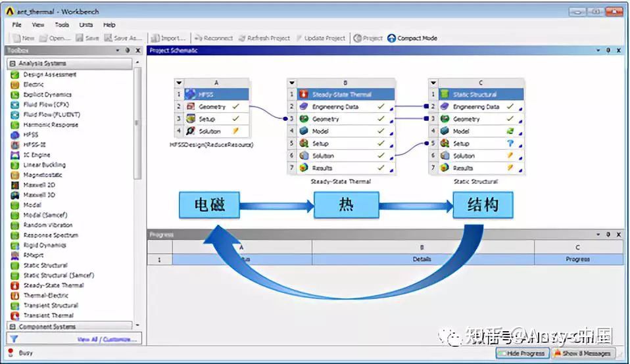This screenshot has width=630, height=364.
Task: Select Response Spectrum icon
Action: pos(15,235)
